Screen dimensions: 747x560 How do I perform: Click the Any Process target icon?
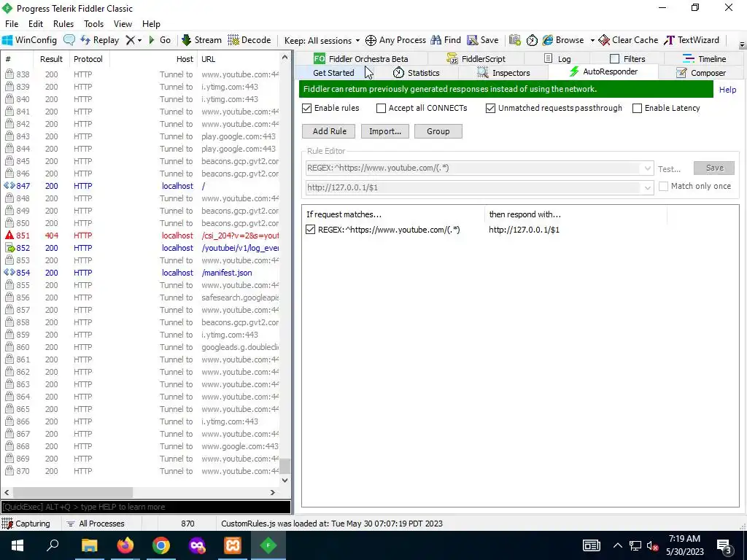tap(371, 41)
